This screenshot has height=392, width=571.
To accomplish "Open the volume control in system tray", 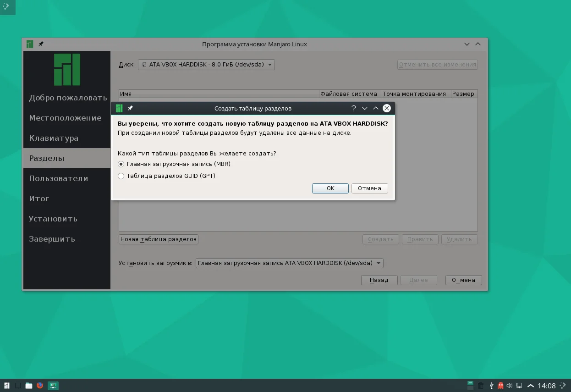I will coord(510,386).
